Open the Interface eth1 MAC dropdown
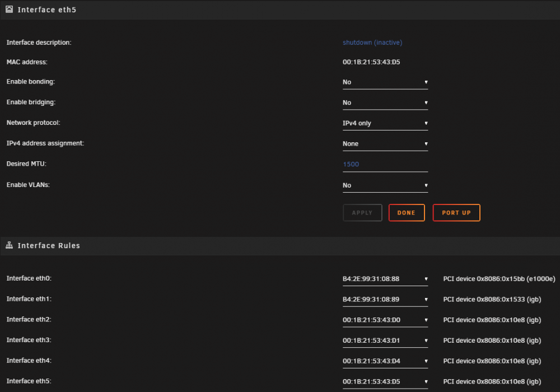This screenshot has height=392, width=560. 385,300
